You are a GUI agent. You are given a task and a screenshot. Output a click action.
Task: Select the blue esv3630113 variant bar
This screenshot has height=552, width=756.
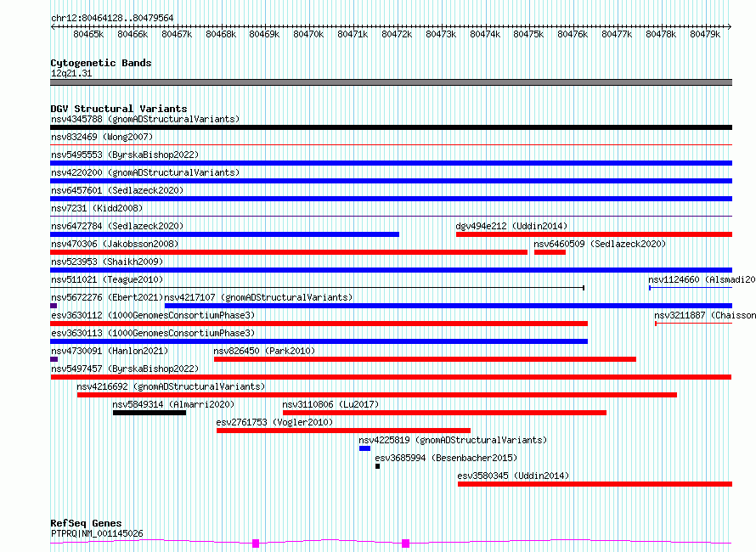(319, 341)
